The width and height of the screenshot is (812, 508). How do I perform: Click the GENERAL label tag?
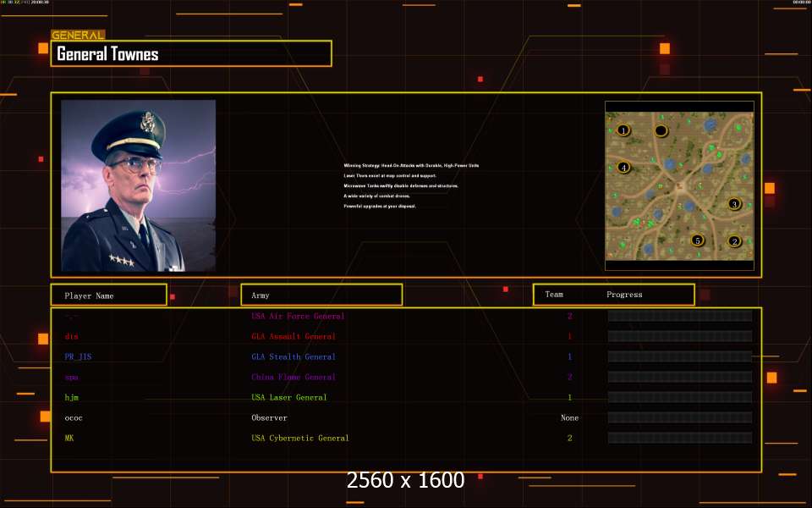(78, 35)
